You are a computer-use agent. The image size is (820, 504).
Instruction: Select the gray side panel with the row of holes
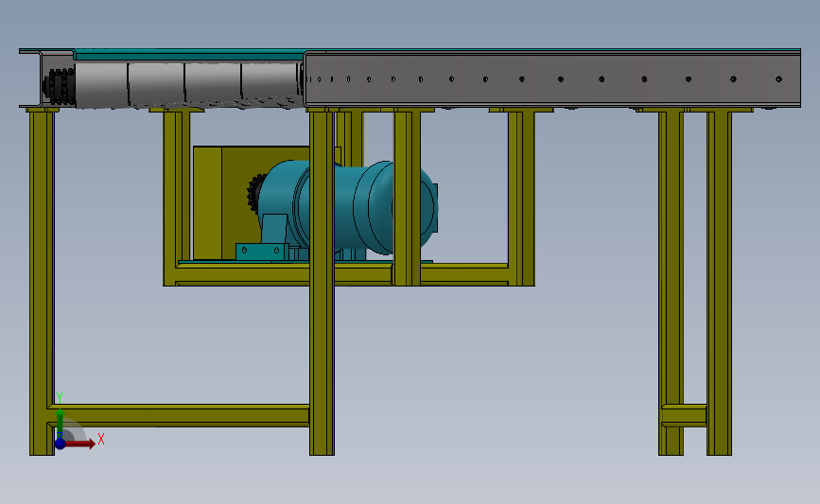pos(552,78)
